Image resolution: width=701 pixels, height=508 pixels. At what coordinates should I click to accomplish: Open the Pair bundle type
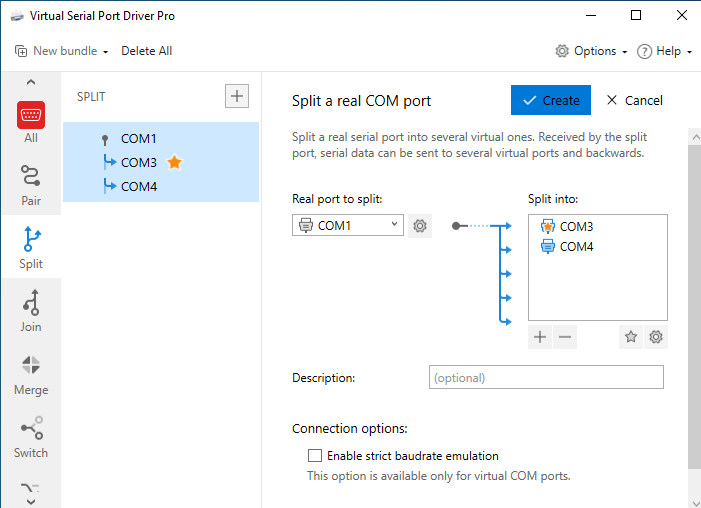(x=31, y=185)
